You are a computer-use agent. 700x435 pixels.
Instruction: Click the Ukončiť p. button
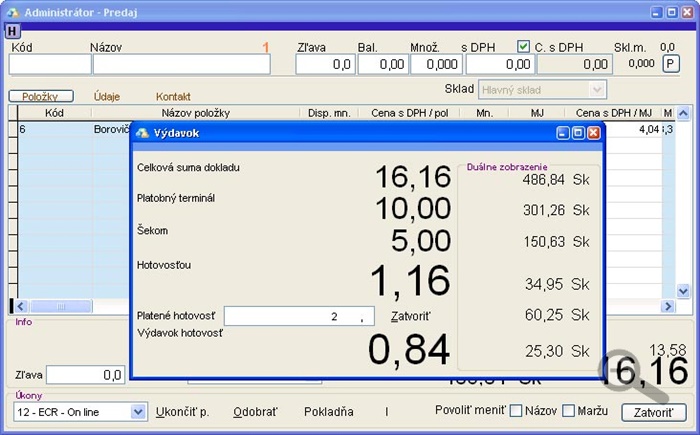[x=181, y=411]
